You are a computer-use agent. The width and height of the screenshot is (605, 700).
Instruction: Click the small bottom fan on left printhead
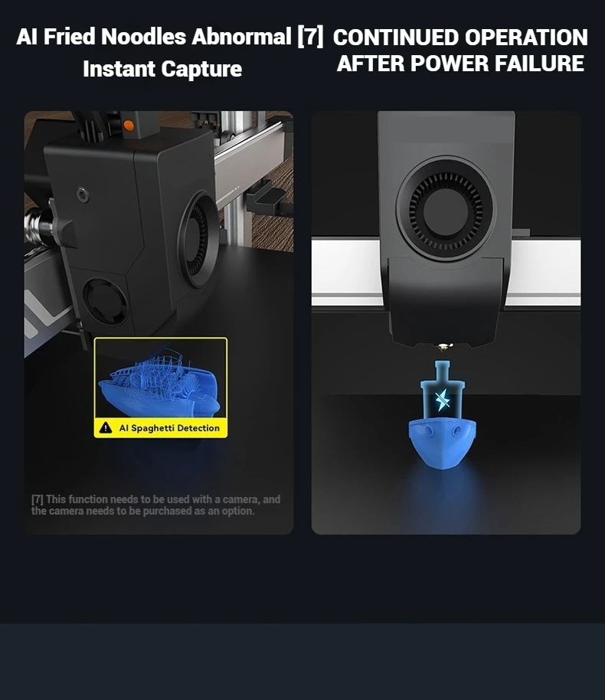pos(106,303)
